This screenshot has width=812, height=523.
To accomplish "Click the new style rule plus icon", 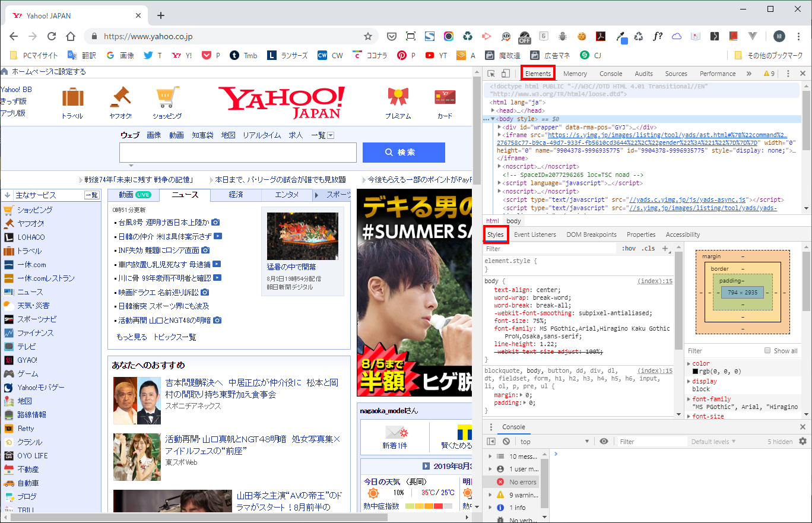I will [x=665, y=249].
